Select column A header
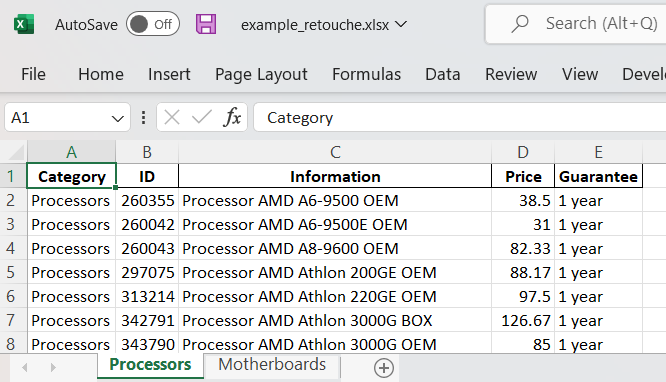 coord(71,152)
